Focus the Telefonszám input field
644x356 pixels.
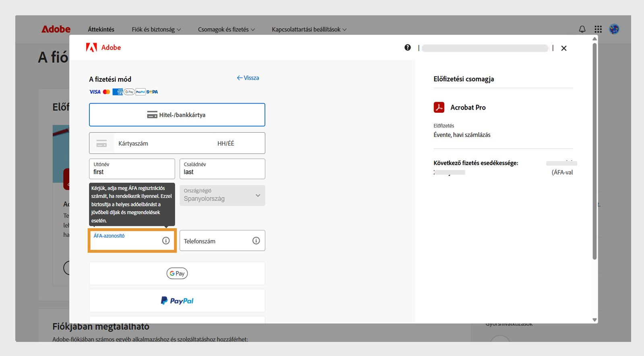click(222, 240)
